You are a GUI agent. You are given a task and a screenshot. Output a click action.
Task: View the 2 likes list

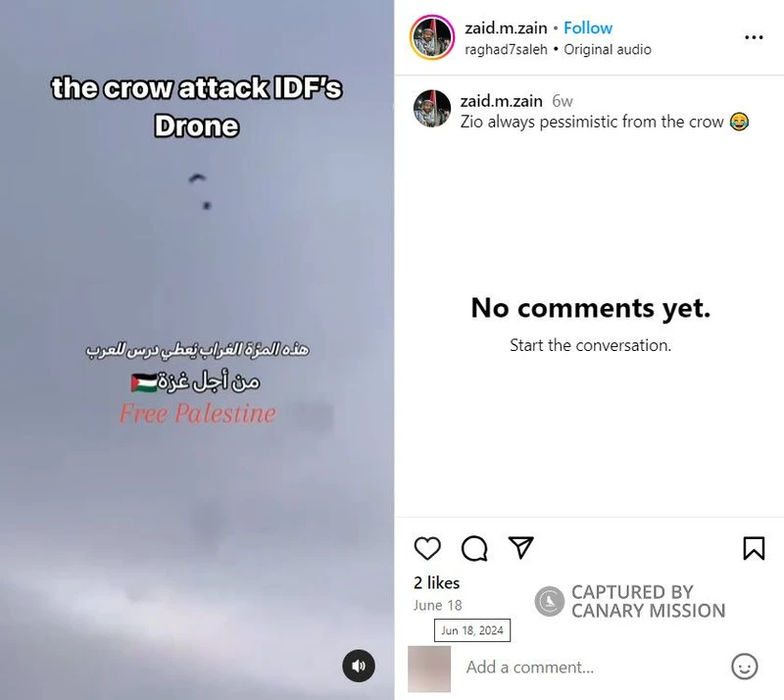[436, 583]
